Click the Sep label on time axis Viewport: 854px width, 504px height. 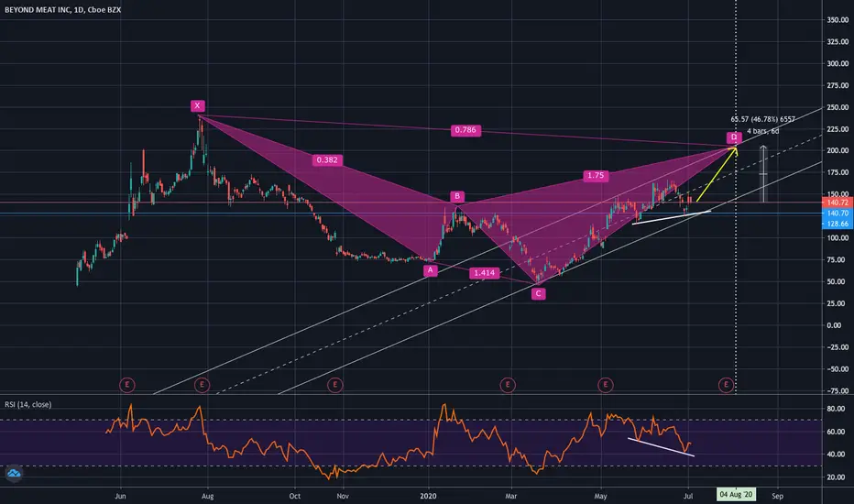click(x=778, y=496)
